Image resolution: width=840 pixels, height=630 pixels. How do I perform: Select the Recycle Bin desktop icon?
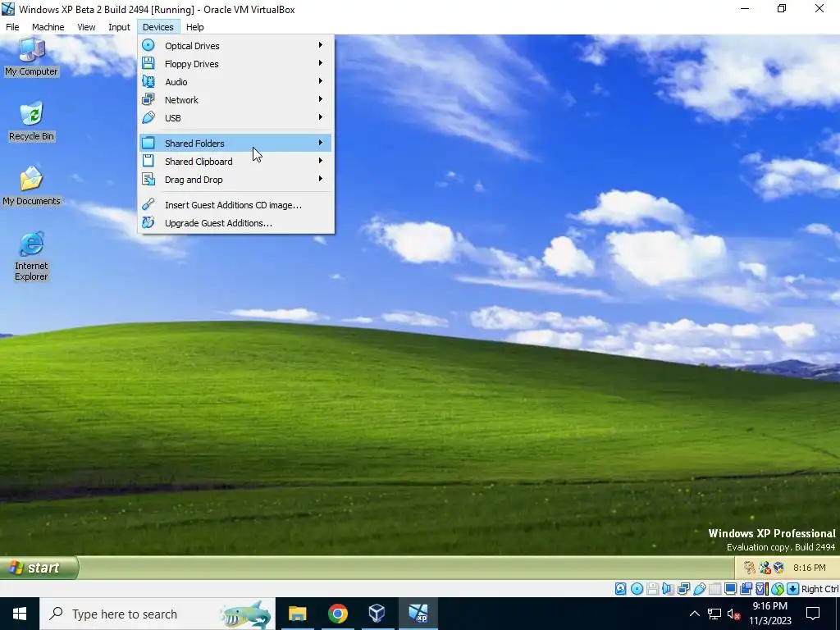click(31, 121)
